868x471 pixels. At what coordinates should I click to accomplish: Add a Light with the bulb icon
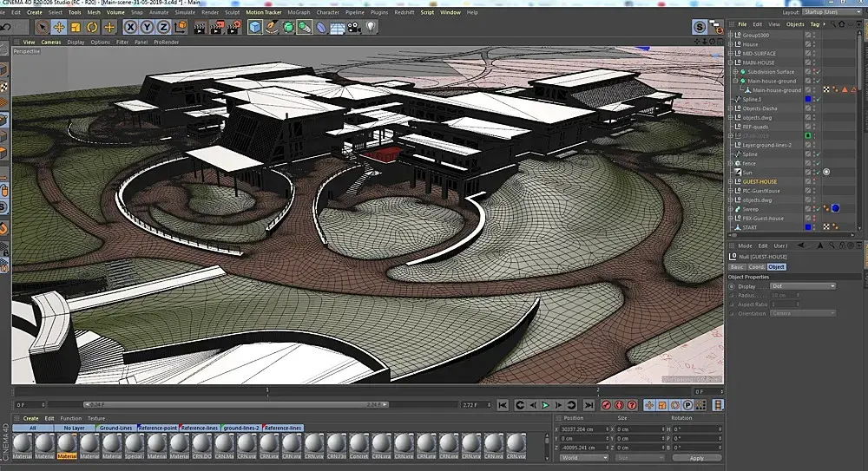click(371, 27)
